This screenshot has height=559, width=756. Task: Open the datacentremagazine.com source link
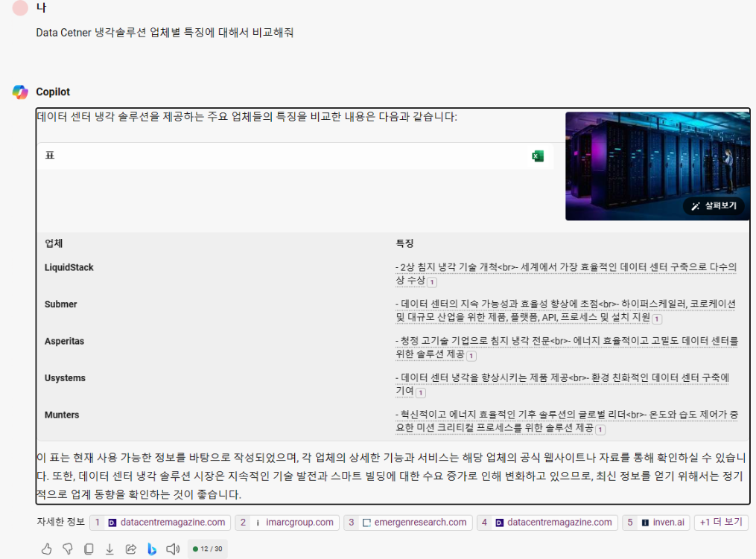162,522
